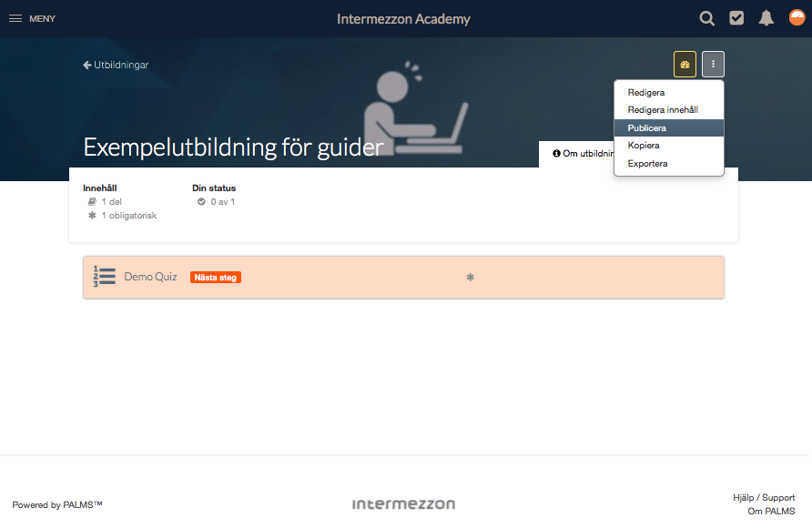This screenshot has width=812, height=528.
Task: Click the asterisk icon in Demo Quiz row
Action: click(471, 278)
